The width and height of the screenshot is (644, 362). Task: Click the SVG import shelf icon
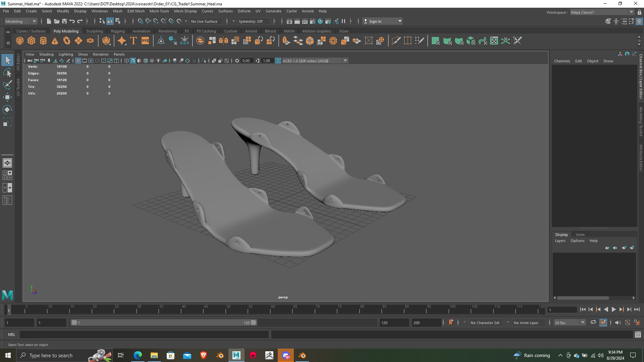pos(145,41)
